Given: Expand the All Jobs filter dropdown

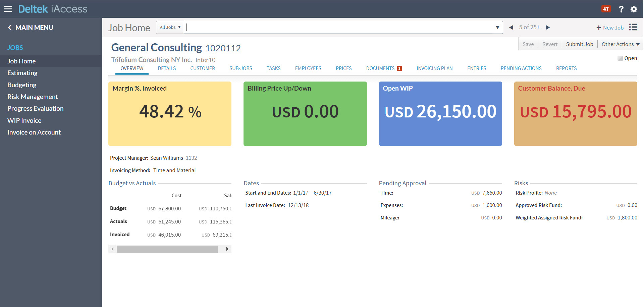Looking at the screenshot, I should pyautogui.click(x=170, y=28).
